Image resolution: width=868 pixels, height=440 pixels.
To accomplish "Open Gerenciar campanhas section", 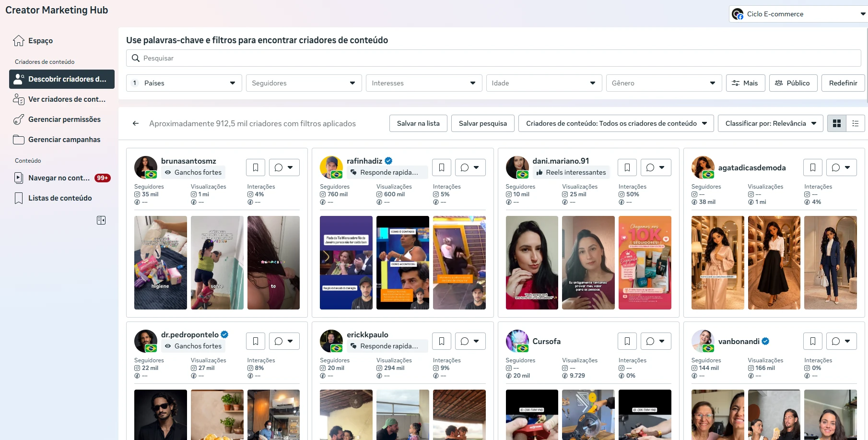I will 62,140.
